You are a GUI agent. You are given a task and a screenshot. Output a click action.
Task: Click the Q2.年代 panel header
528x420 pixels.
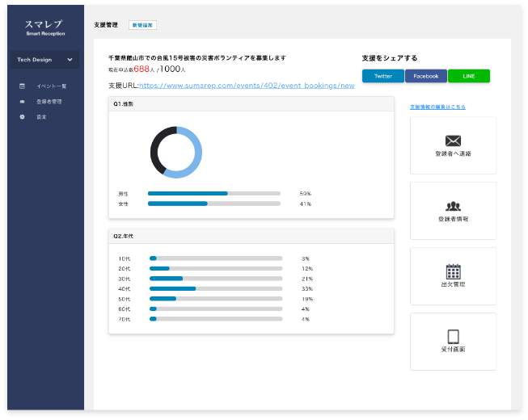[251, 236]
